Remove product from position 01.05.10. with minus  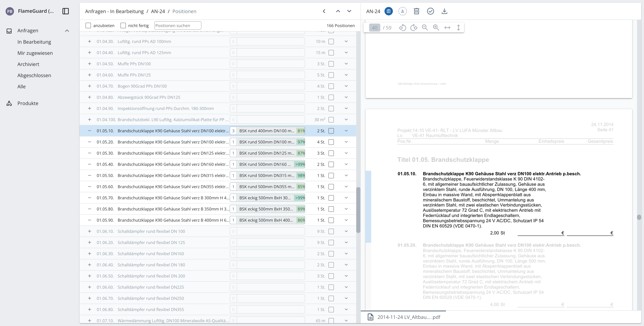pyautogui.click(x=90, y=131)
